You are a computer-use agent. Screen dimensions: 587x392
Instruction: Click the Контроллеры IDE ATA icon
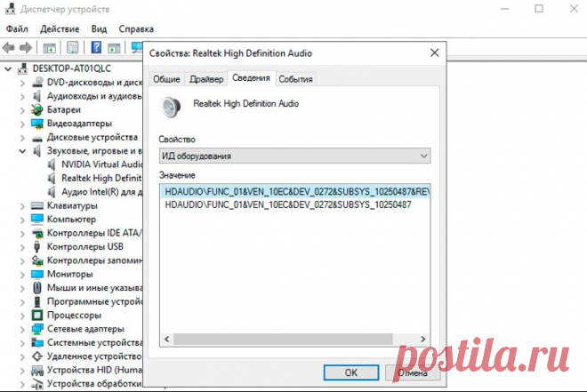[37, 233]
